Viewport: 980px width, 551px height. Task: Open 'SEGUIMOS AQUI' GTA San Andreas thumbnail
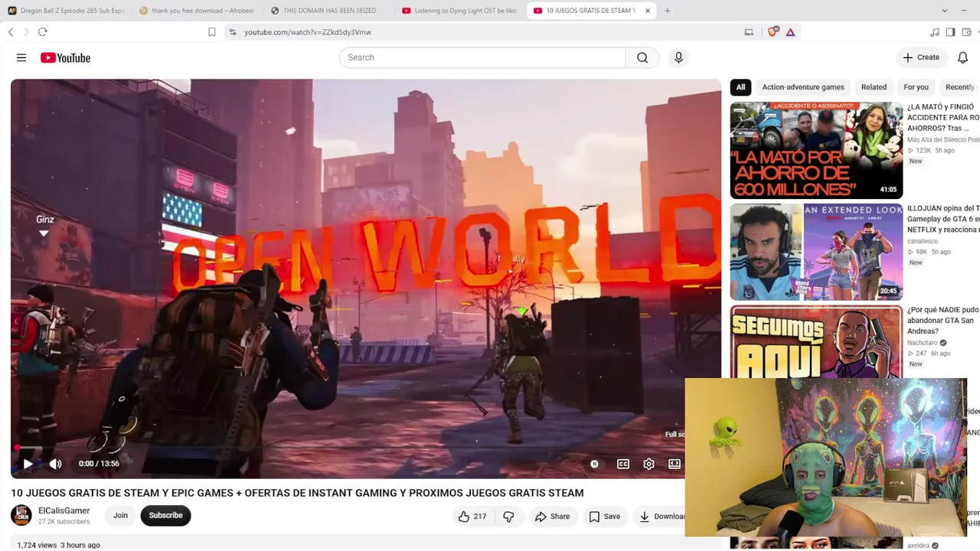816,342
